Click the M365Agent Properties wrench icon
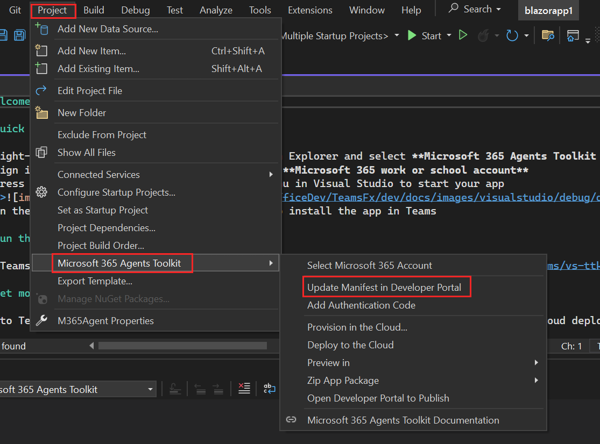This screenshot has width=600, height=444. click(x=41, y=320)
